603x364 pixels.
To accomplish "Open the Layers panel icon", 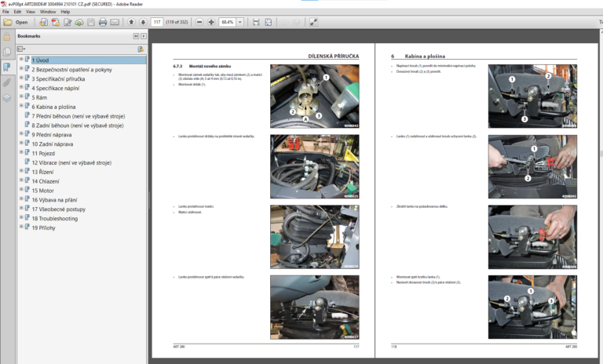I will [x=7, y=98].
